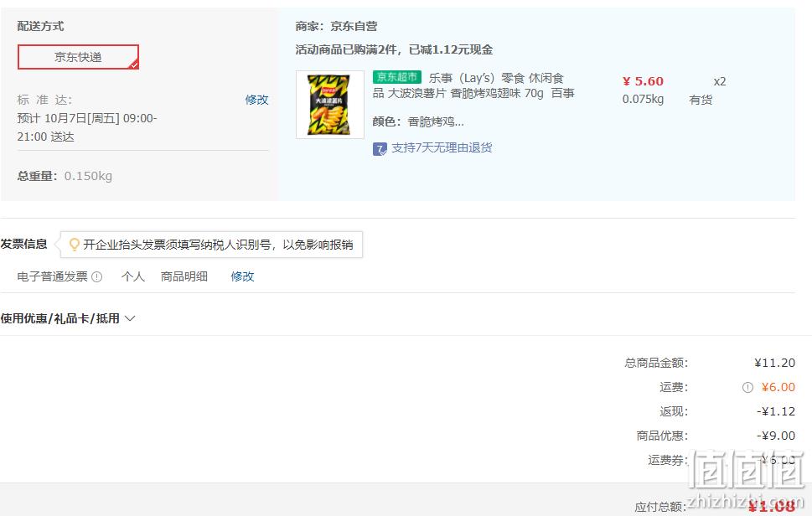Click the 总重量 0.150kg value
Screen dimensions: 812x516
coord(88,177)
